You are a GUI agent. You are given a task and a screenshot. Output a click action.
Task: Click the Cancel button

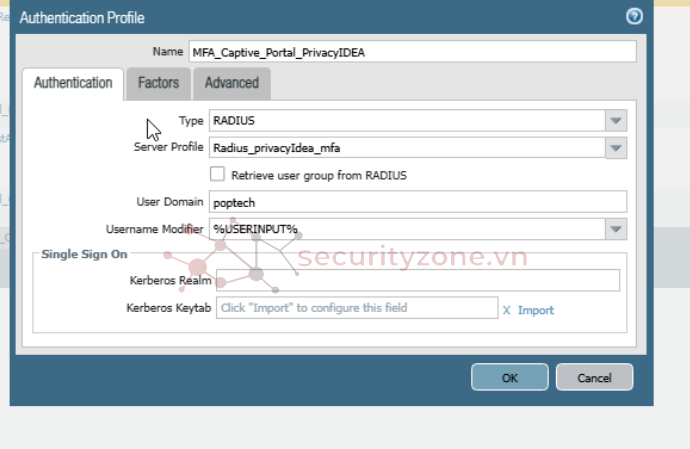point(594,378)
